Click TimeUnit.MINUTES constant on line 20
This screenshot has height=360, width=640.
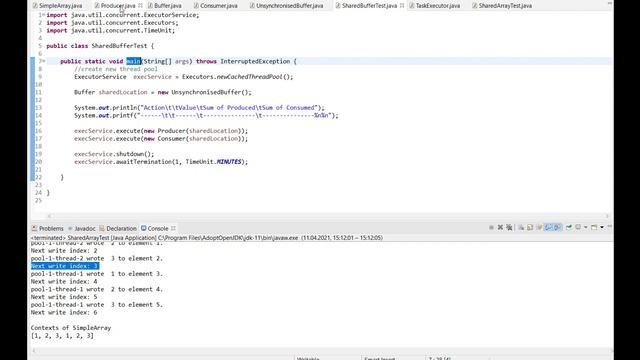point(213,162)
